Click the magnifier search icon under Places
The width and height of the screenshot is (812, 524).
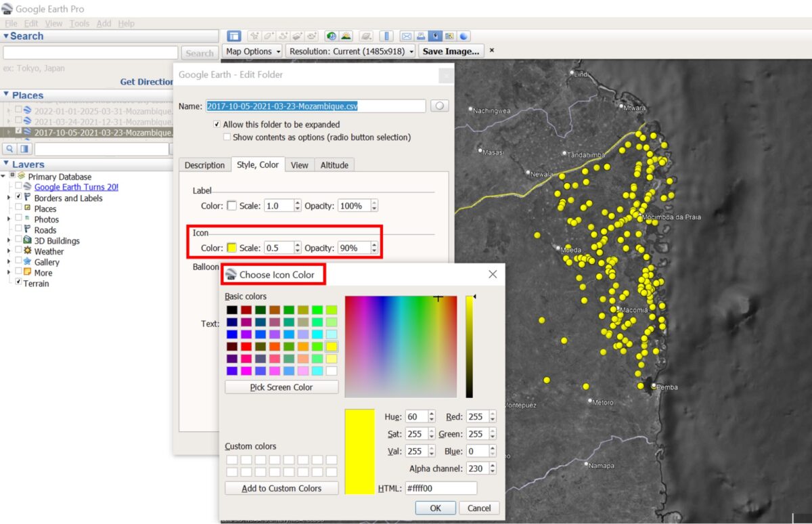tap(10, 149)
